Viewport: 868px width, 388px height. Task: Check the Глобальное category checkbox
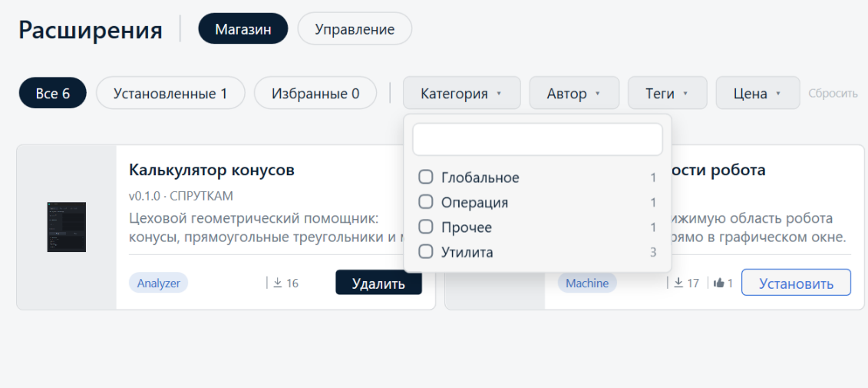tap(426, 177)
